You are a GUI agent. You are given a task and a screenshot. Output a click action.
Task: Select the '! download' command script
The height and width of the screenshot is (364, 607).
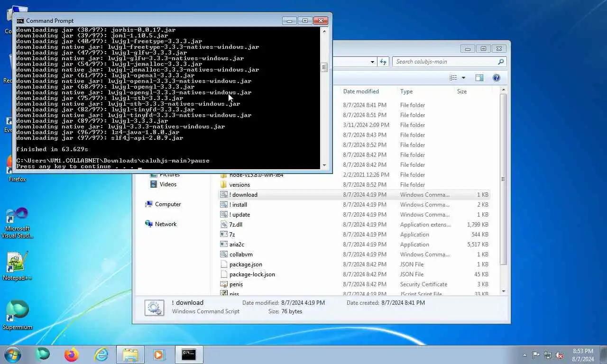(243, 195)
